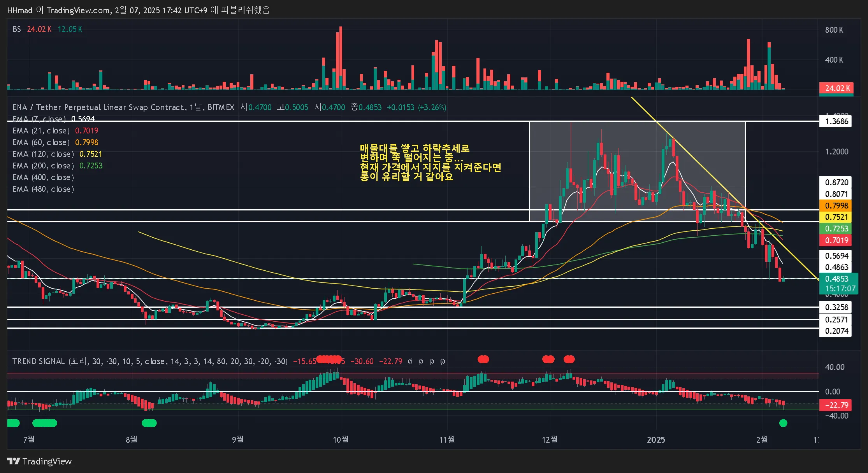Click the '400 K' volume axis label
Viewport: 868px width, 473px height.
coord(834,60)
